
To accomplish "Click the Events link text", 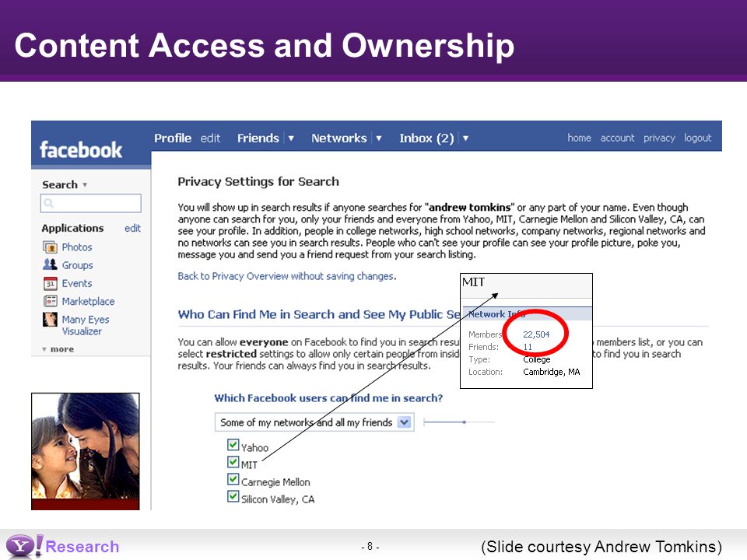I will [x=77, y=283].
